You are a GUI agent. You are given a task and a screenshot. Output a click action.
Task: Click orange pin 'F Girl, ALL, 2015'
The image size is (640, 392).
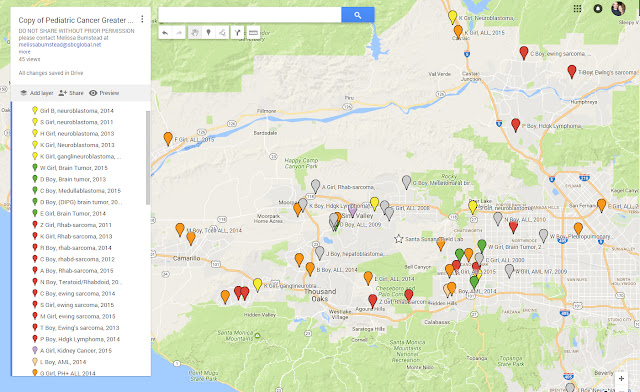[x=168, y=138]
